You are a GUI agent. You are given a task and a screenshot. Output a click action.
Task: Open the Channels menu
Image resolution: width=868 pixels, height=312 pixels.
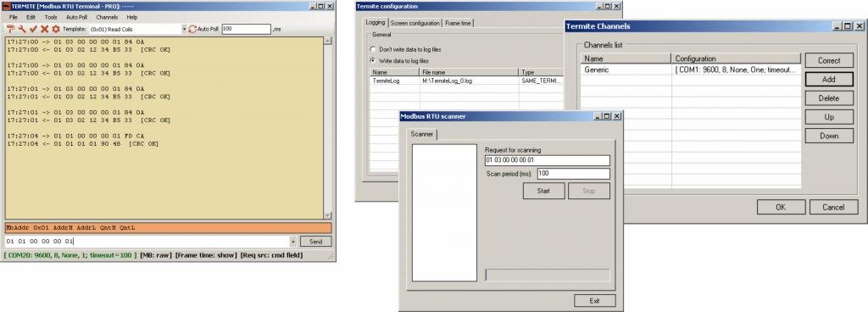point(107,17)
